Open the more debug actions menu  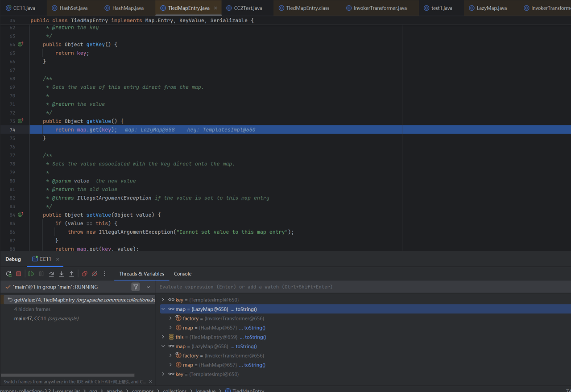pos(105,274)
